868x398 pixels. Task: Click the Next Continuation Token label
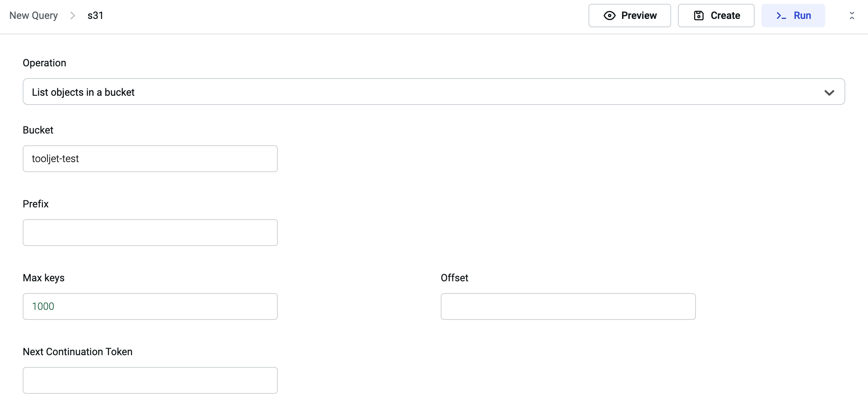[x=78, y=352]
